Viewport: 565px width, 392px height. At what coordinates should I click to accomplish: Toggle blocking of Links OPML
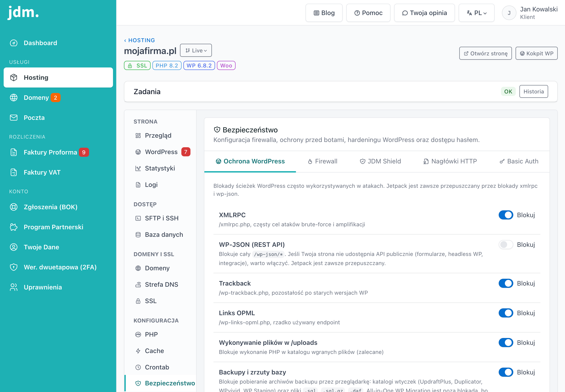tap(506, 313)
